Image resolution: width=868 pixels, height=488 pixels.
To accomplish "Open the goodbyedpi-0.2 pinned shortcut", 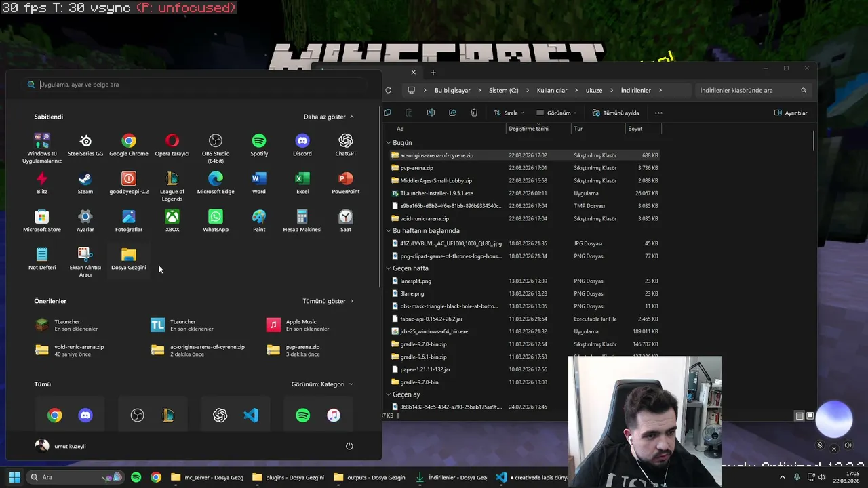I will pos(129,183).
